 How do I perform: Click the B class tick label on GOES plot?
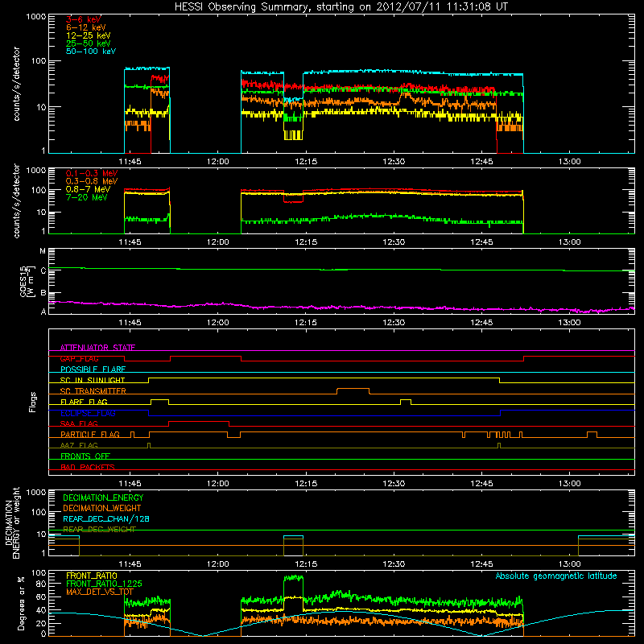[43, 293]
